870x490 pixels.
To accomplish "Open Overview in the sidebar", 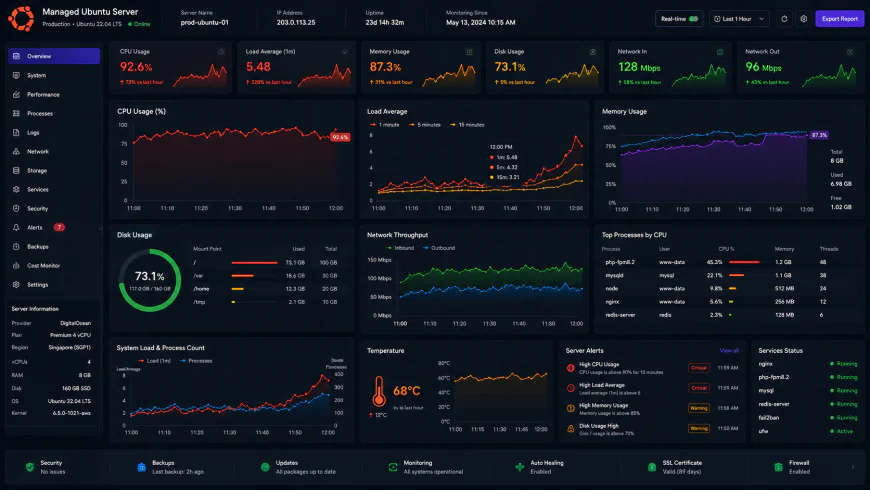I will [54, 56].
